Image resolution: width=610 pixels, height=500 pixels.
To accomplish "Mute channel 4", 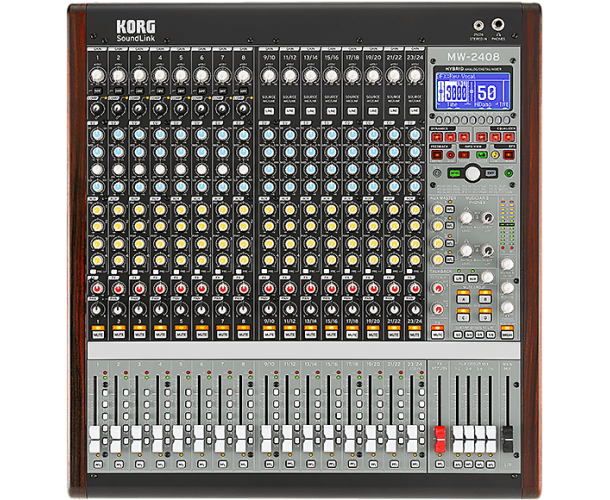I will (160, 335).
